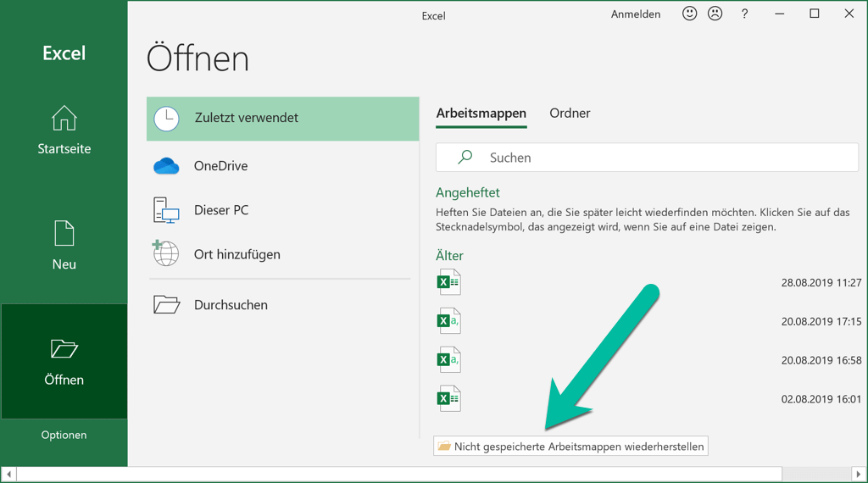Click into the Suchen search field
The height and width of the screenshot is (483, 868).
tap(647, 158)
